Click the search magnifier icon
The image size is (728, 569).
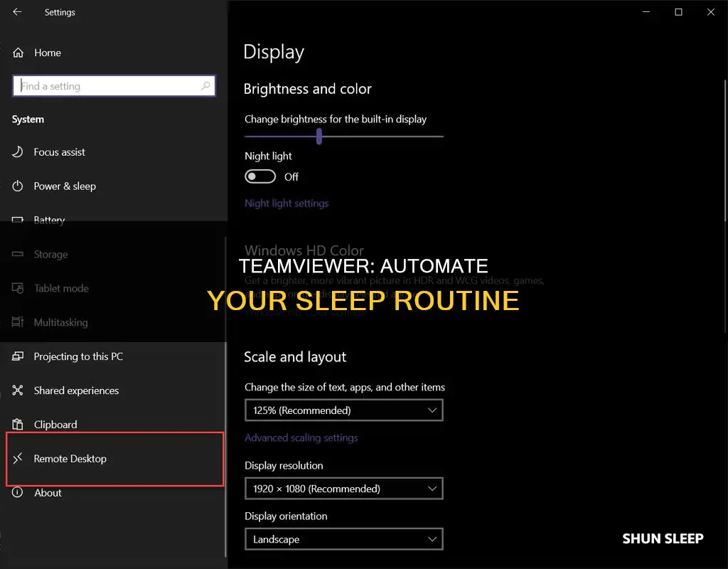[x=205, y=86]
